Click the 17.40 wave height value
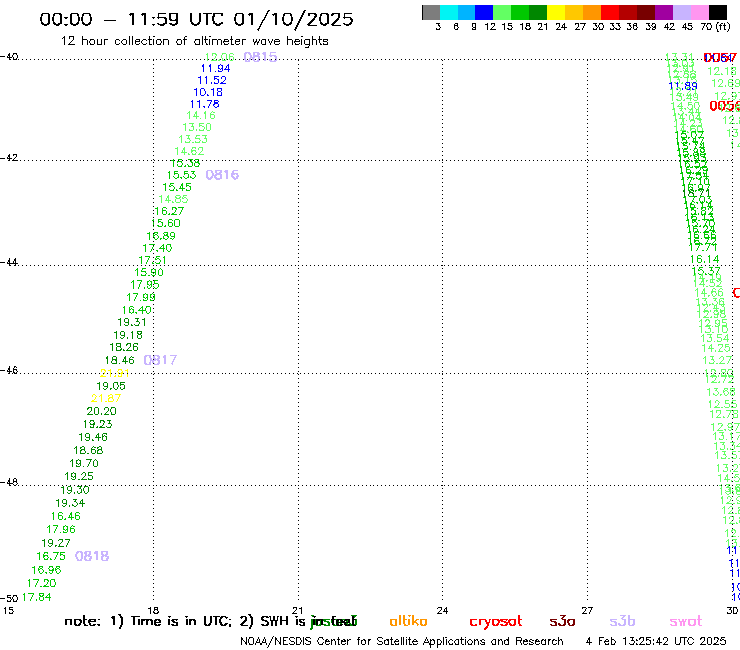Viewport: 740px width, 650px height. tap(157, 248)
